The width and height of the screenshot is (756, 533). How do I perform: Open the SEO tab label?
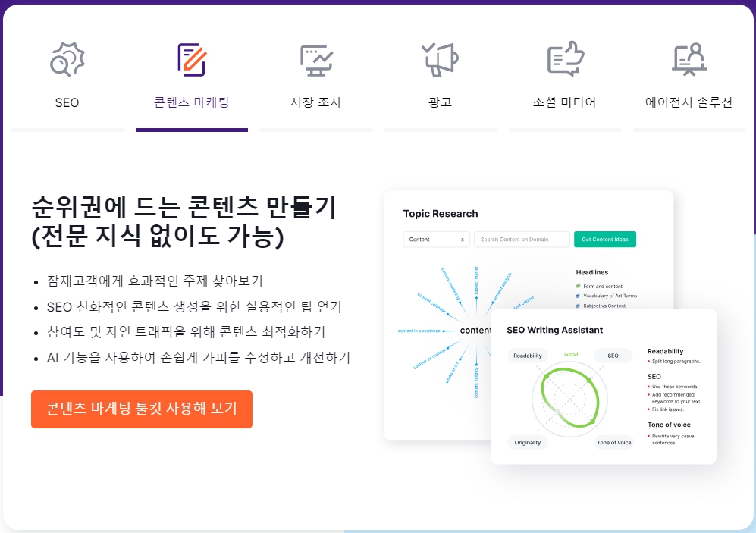[x=67, y=102]
